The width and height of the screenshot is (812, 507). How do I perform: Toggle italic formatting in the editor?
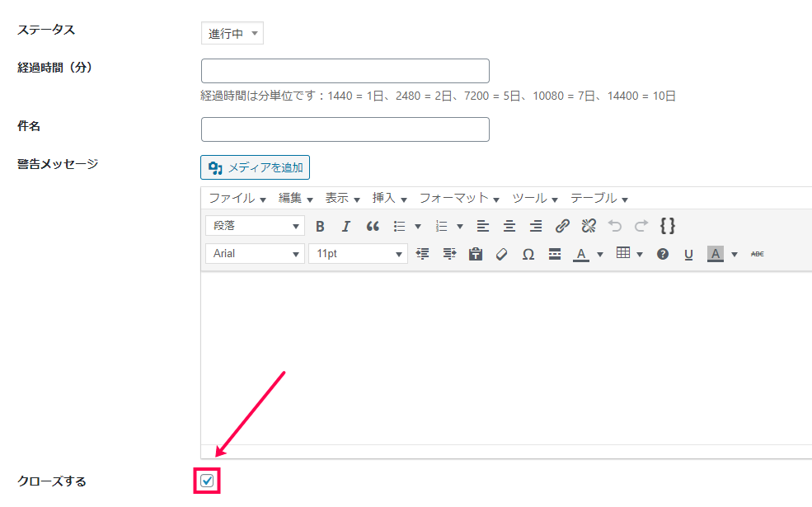point(346,227)
